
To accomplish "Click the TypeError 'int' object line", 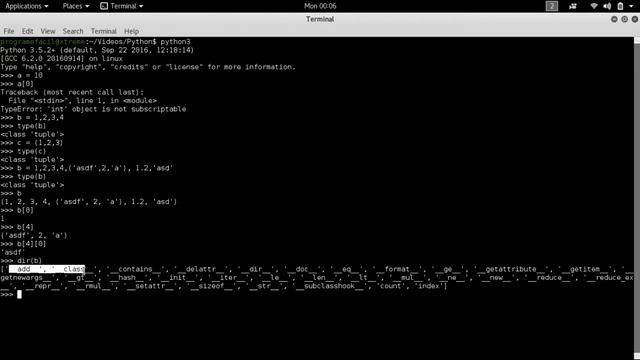I will 93,109.
